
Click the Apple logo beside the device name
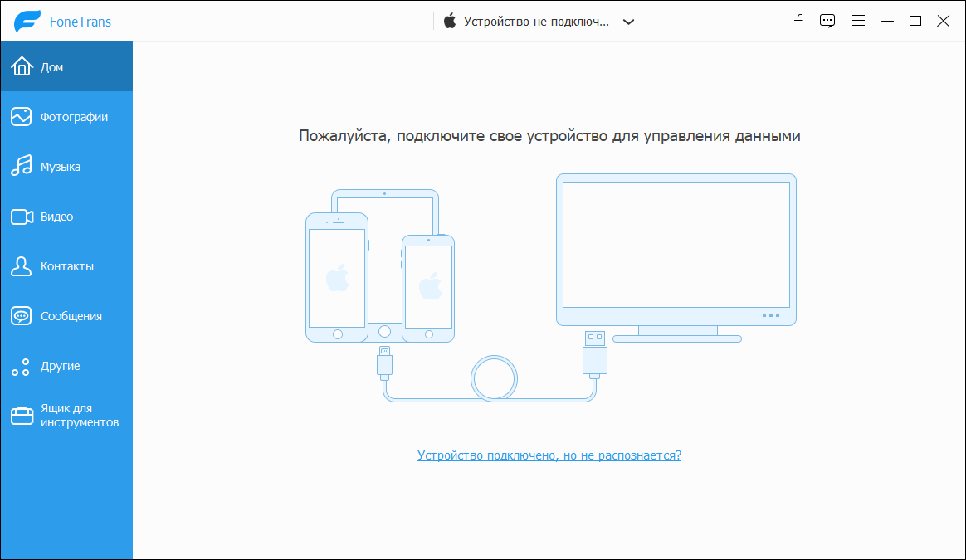click(x=450, y=22)
